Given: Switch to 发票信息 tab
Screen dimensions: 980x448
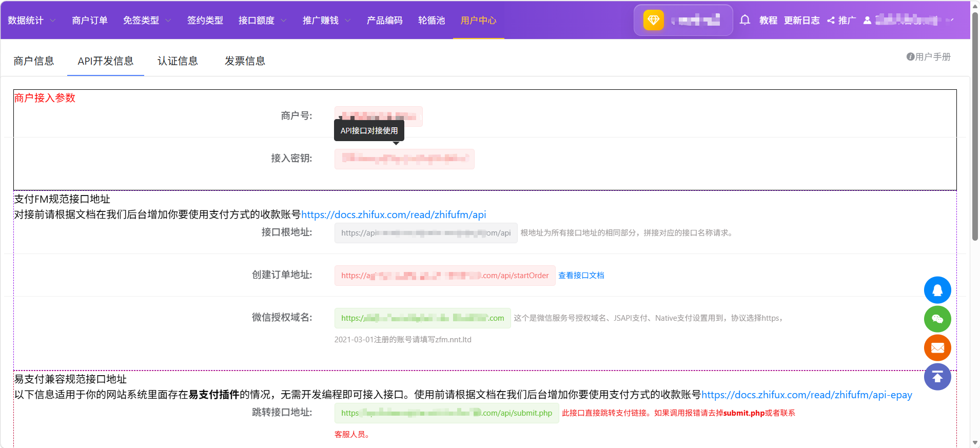Looking at the screenshot, I should pyautogui.click(x=245, y=61).
